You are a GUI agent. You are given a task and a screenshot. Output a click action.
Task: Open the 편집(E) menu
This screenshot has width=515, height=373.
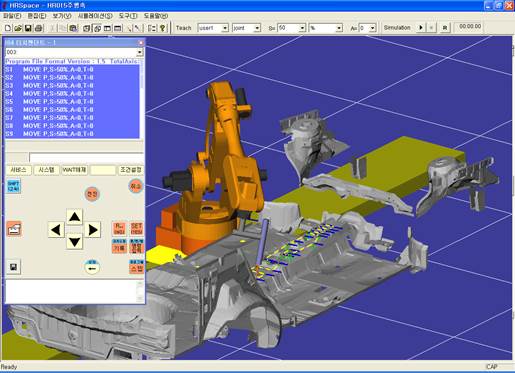pos(37,16)
